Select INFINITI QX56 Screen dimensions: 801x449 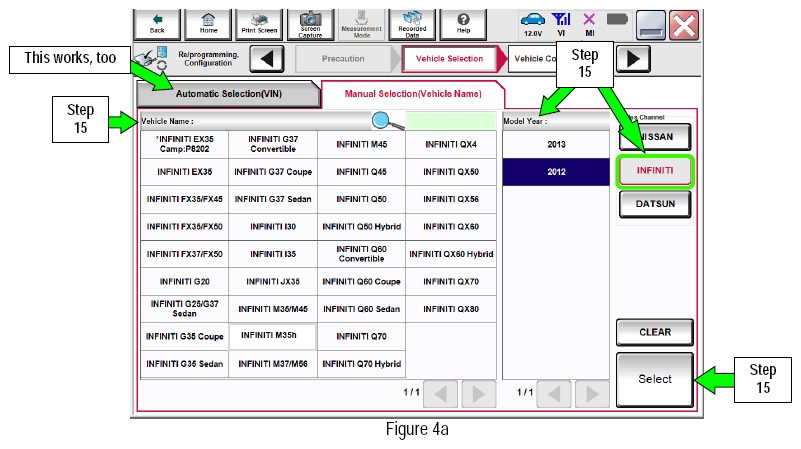pyautogui.click(x=451, y=199)
